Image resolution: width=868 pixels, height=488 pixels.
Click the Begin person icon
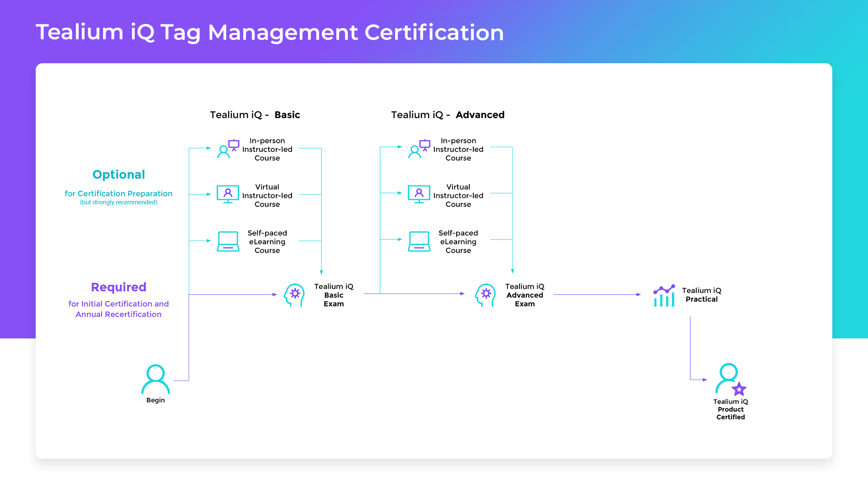(156, 380)
